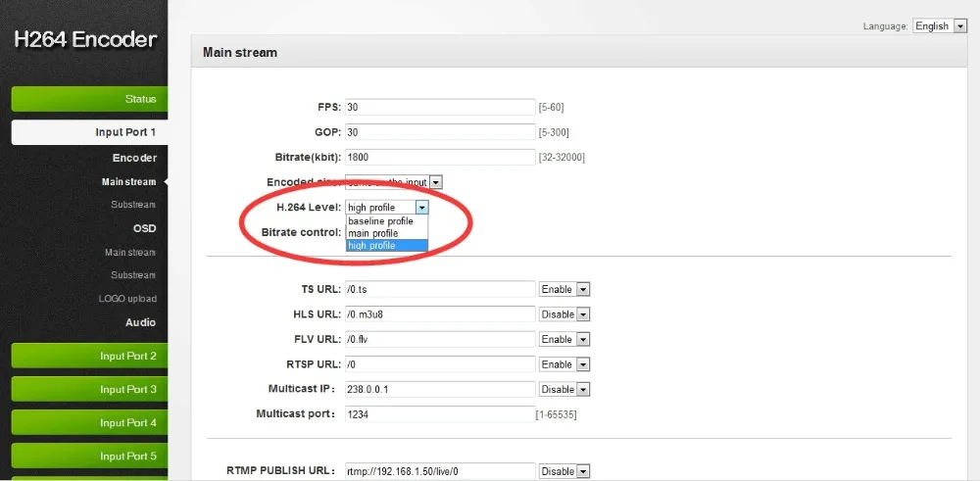Open the Status page
This screenshot has width=980, height=481.
[x=89, y=99]
